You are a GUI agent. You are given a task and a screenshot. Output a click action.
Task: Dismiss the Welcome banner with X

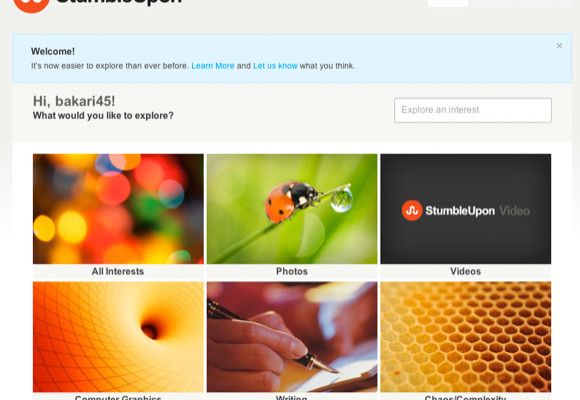[559, 46]
